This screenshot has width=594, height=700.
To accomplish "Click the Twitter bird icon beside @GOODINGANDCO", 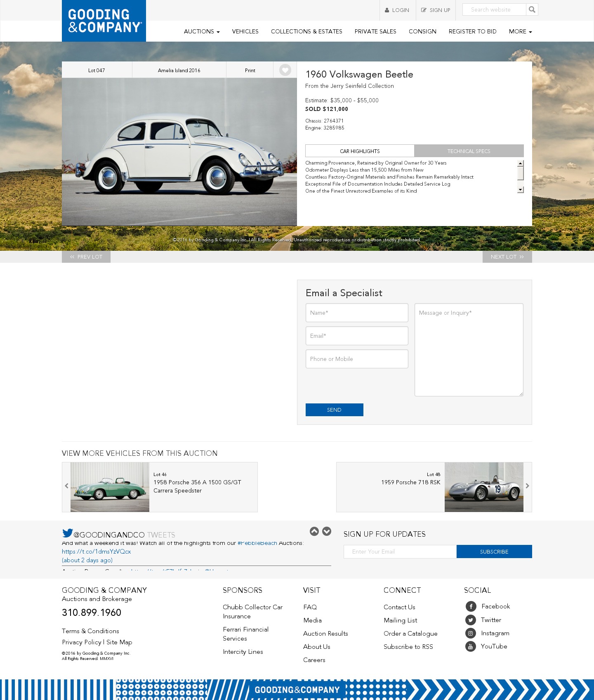I will (68, 533).
